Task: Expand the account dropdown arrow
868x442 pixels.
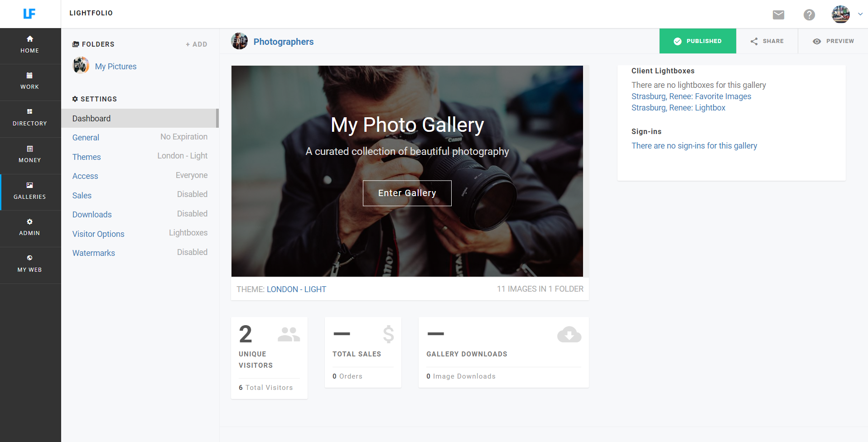Action: coord(860,14)
